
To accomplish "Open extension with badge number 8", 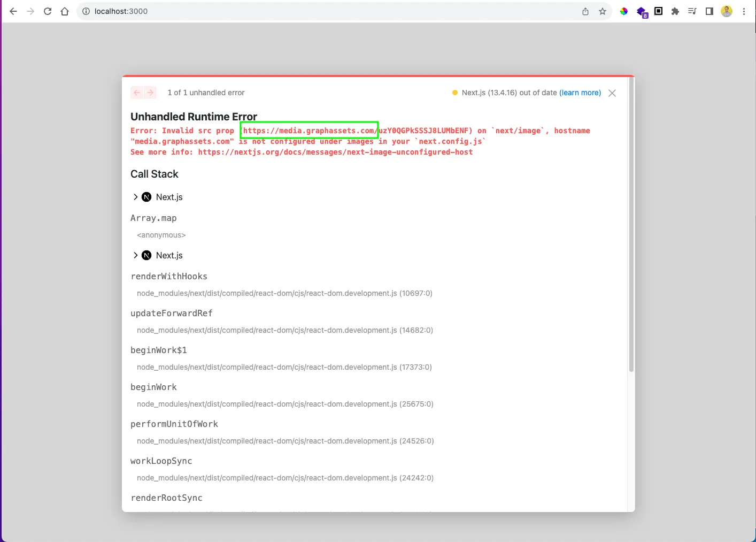I will [642, 12].
